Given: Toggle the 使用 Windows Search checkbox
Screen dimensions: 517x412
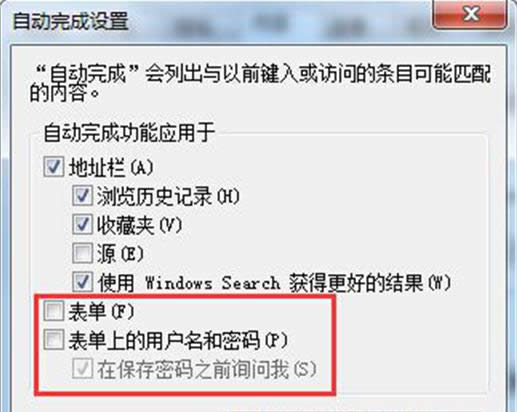Looking at the screenshot, I should tap(82, 282).
